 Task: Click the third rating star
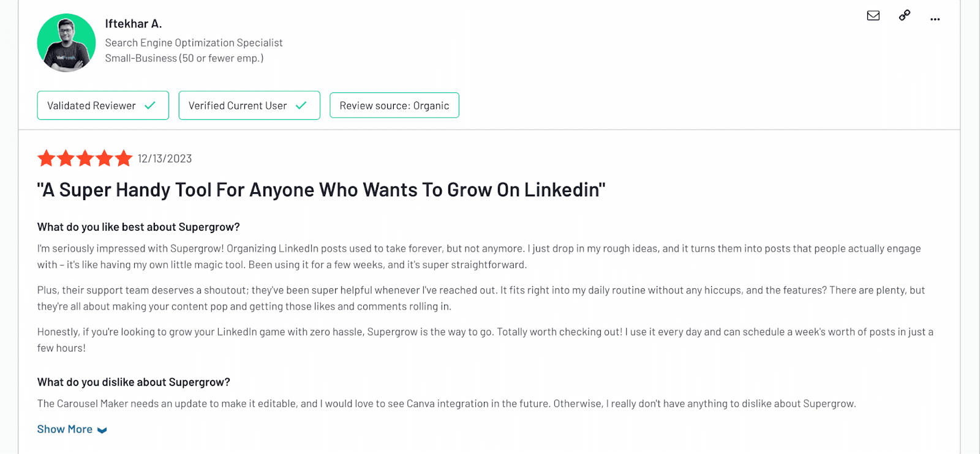[x=85, y=158]
